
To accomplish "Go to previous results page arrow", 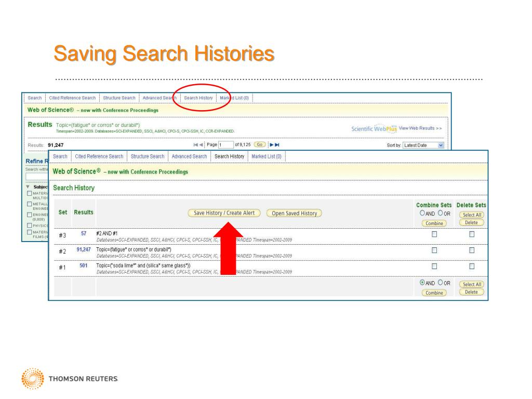I will click(x=201, y=145).
